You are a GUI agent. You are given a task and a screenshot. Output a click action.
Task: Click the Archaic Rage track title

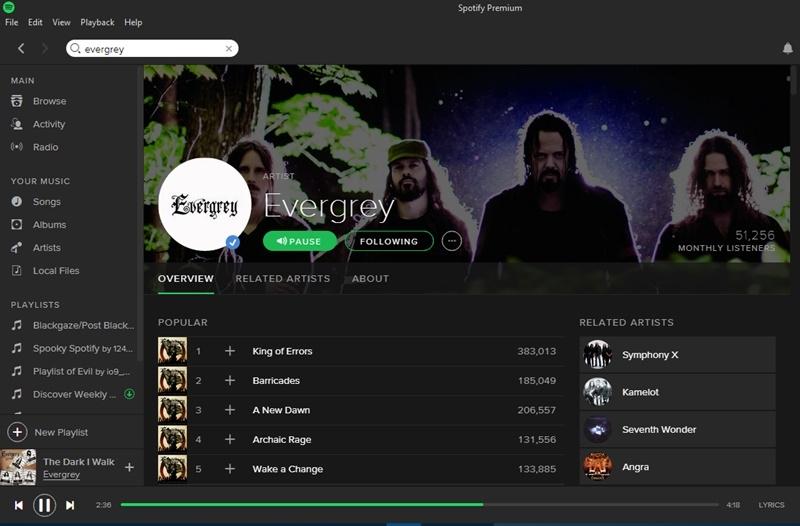click(282, 439)
